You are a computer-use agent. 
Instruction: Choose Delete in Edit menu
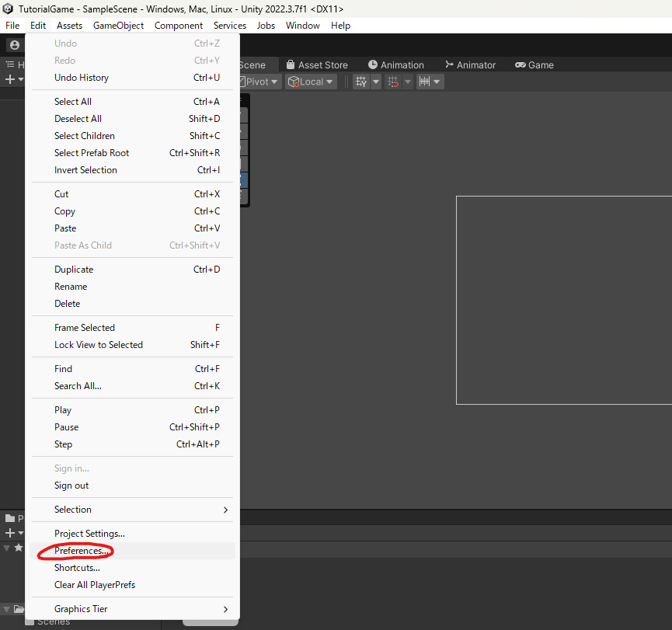point(132,304)
